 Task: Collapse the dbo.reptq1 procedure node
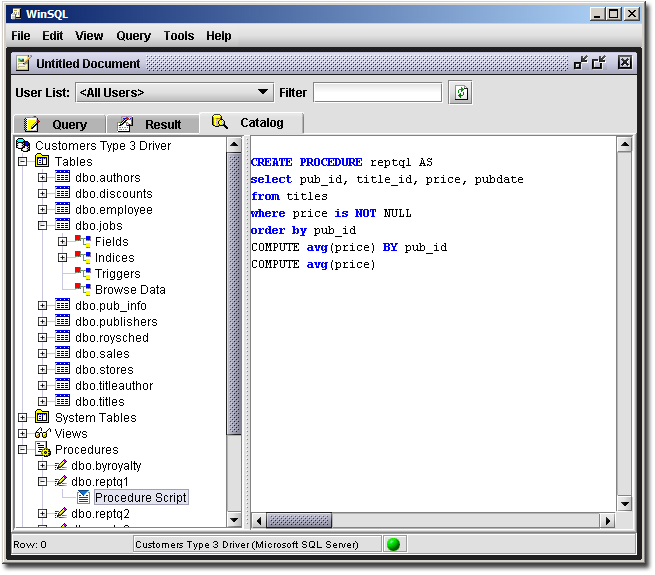(42, 481)
